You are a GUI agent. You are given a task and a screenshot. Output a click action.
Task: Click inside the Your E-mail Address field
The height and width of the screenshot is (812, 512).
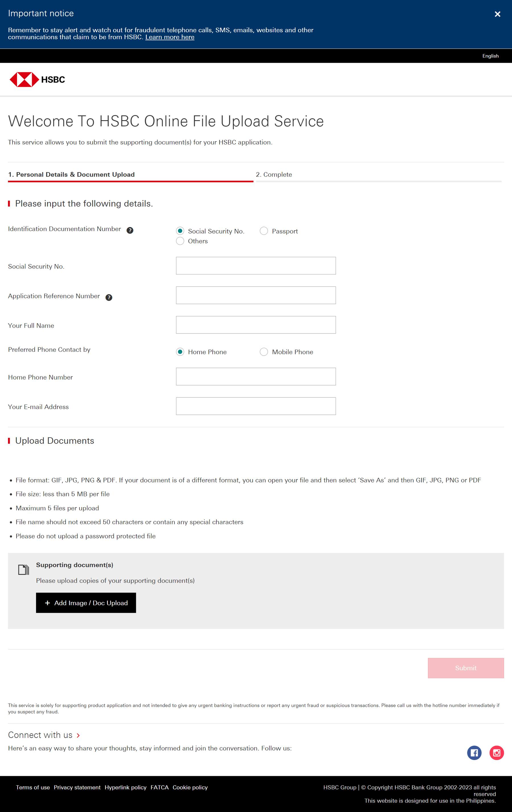click(255, 406)
